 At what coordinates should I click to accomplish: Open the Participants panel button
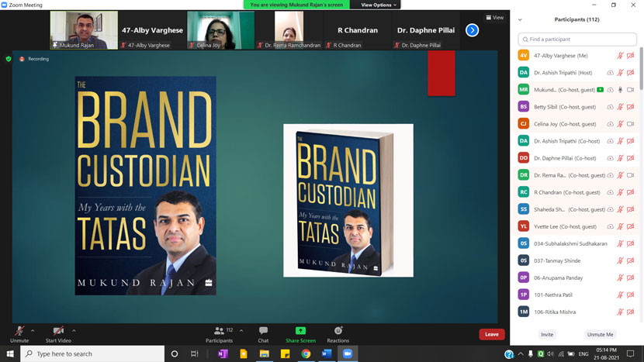219,335
